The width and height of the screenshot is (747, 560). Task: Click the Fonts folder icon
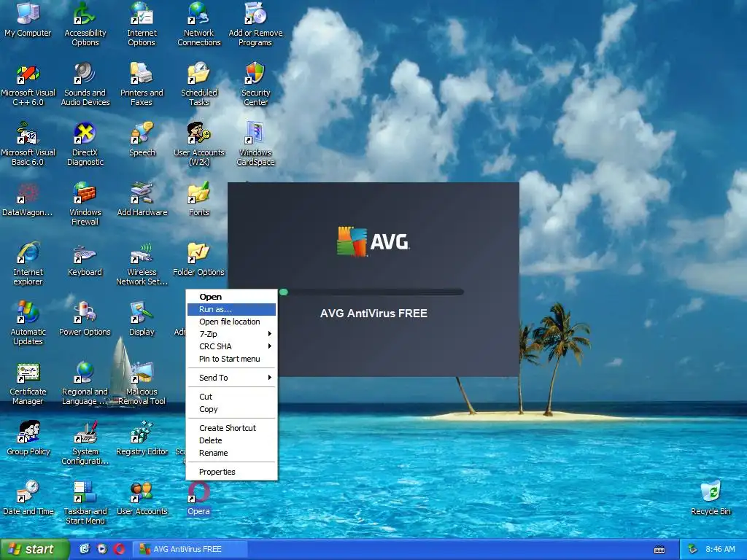click(x=198, y=199)
